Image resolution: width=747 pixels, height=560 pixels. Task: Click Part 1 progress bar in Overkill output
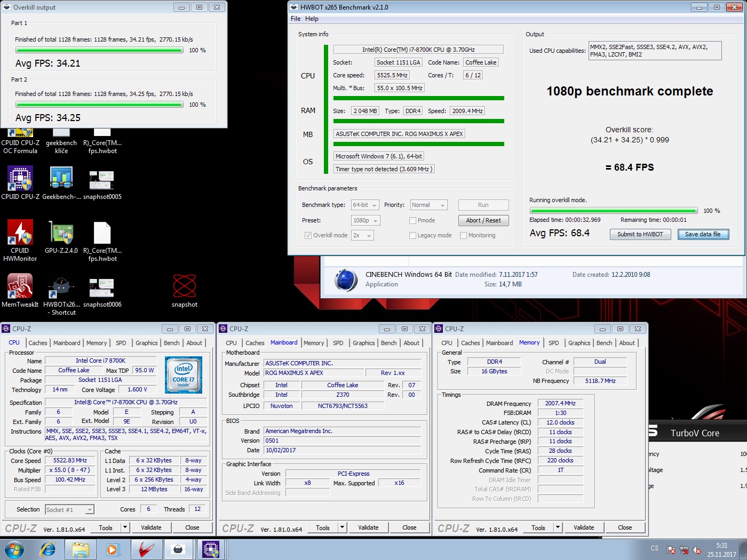click(99, 50)
